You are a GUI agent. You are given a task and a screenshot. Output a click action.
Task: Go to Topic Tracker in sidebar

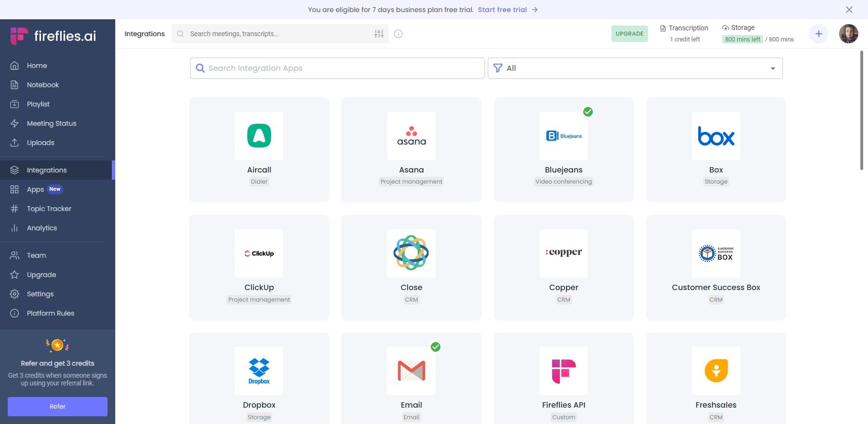[x=49, y=209]
